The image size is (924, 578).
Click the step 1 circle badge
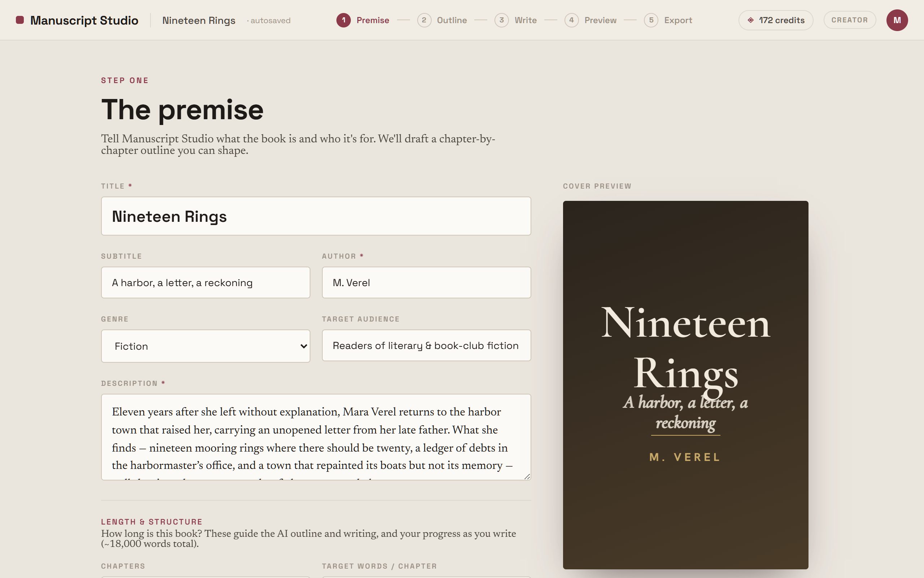[x=344, y=20]
